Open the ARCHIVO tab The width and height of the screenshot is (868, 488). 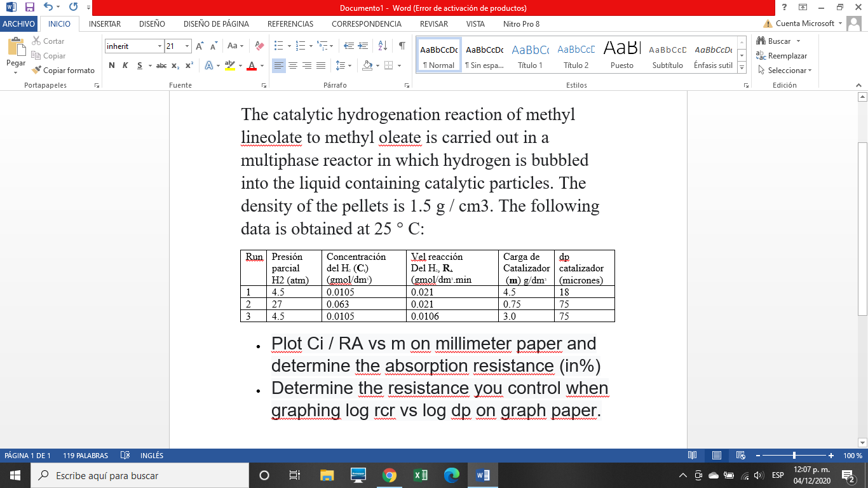[x=19, y=24]
